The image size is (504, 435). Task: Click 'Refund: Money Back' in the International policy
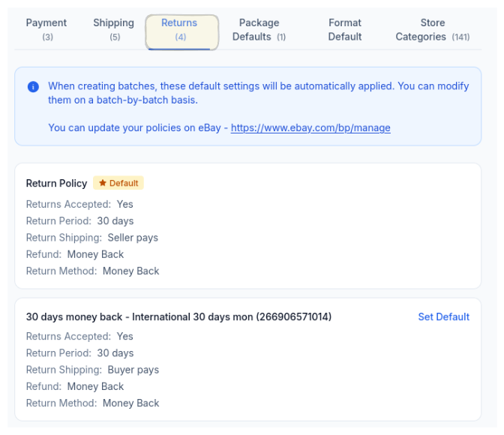[x=75, y=386]
